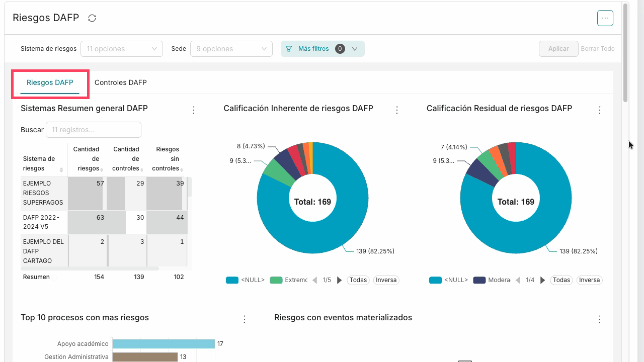Click the Buscar search field in the summary table
The image size is (644, 362).
click(94, 130)
